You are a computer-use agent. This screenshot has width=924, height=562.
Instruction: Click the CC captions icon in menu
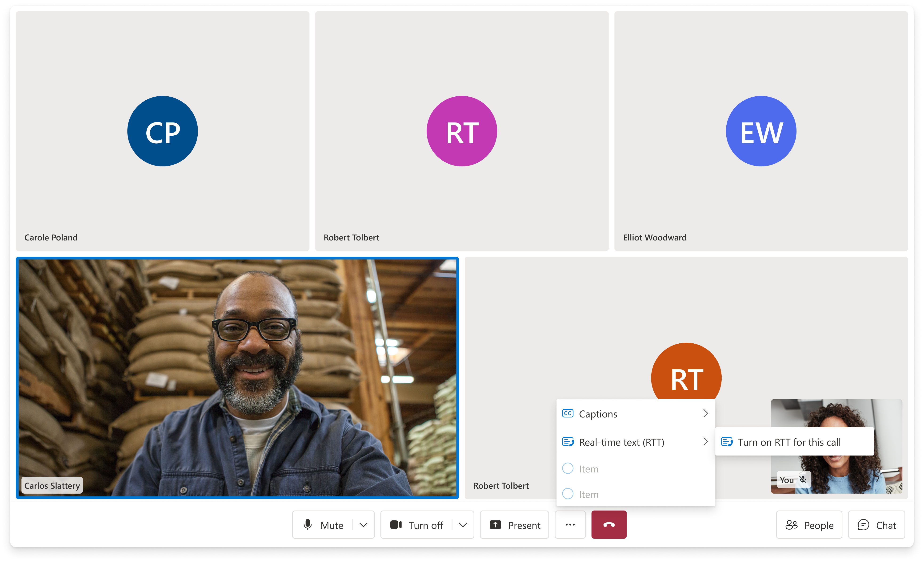click(567, 413)
